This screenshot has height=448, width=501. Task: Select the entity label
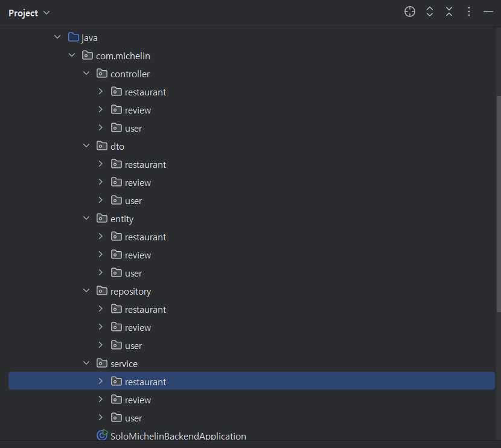122,219
